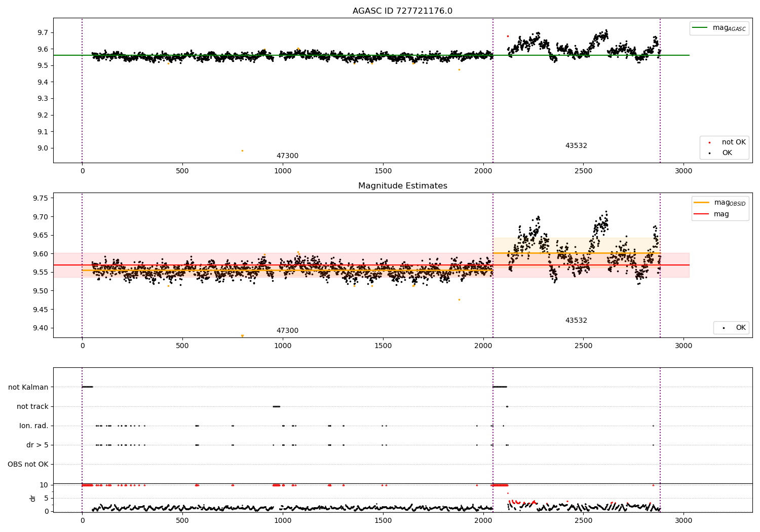
Task: Click the red 'not OK' legend marker in top plot
Action: tap(709, 142)
